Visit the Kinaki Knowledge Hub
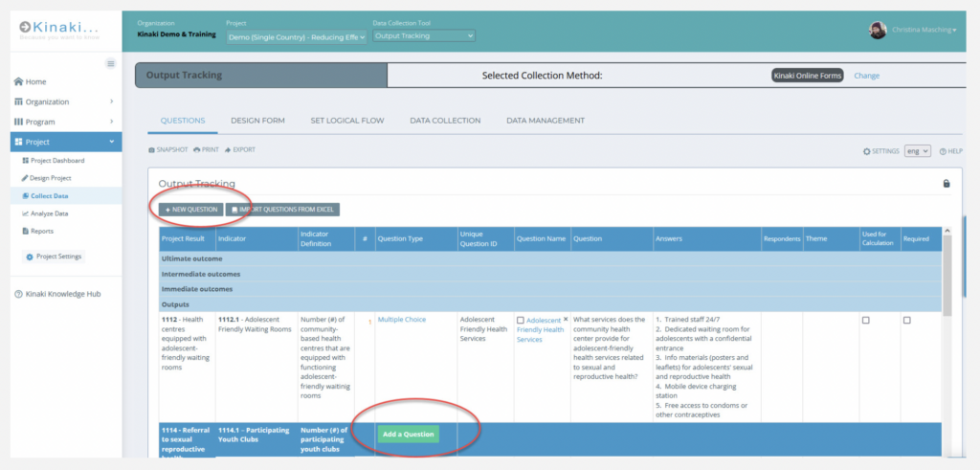The width and height of the screenshot is (980, 470). (57, 294)
